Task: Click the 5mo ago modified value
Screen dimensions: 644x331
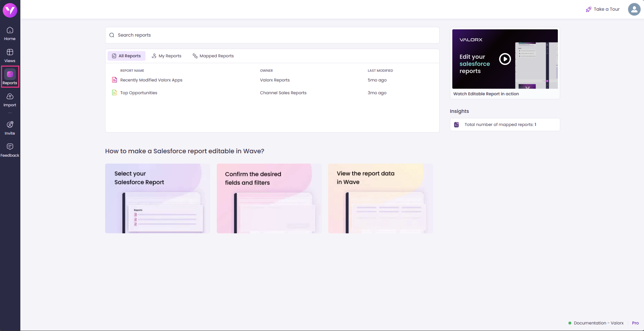Action: click(x=377, y=80)
